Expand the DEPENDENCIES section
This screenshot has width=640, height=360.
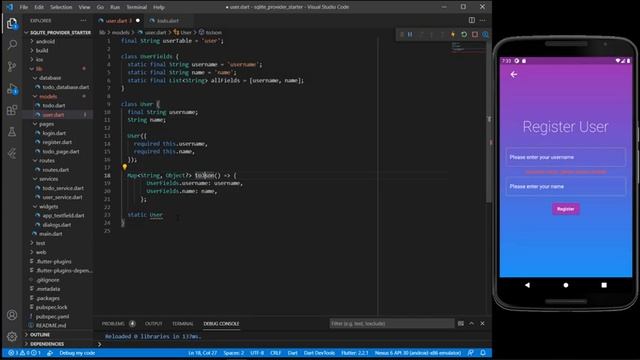pos(47,344)
